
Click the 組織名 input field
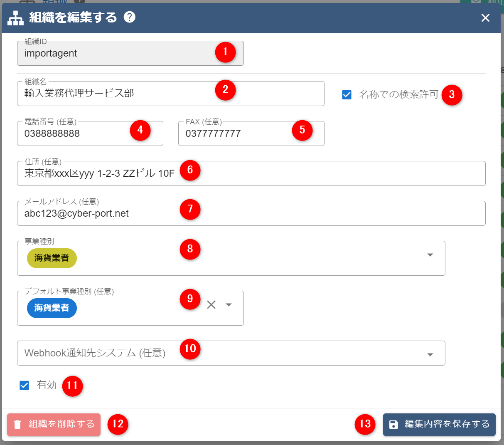(x=116, y=94)
